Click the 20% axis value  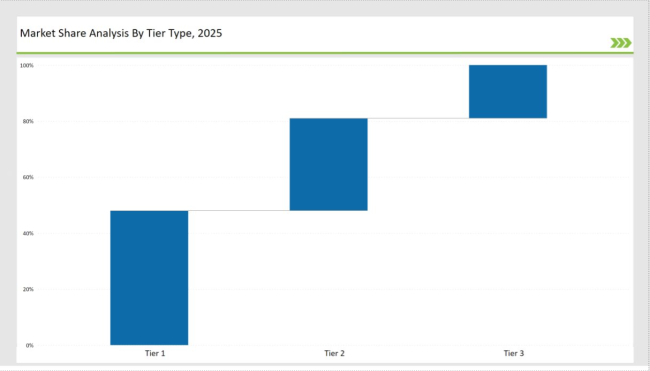coord(28,289)
